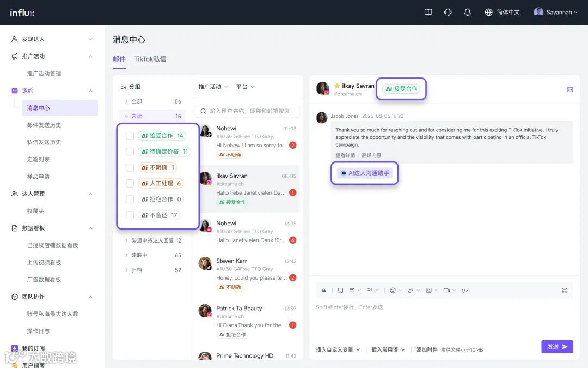Click the globe language icon
This screenshot has width=588, height=368.
[488, 12]
